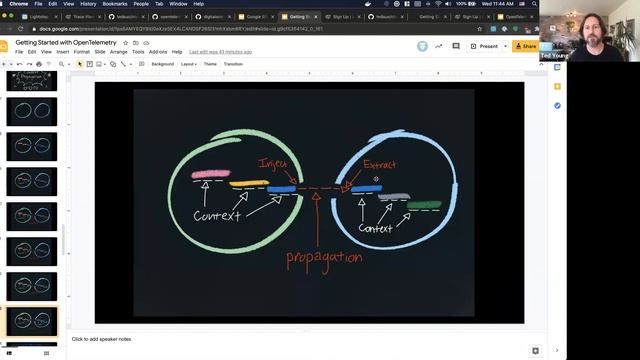Screen dimensions: 640x360
Task: Click the Transition button
Action: point(233,64)
